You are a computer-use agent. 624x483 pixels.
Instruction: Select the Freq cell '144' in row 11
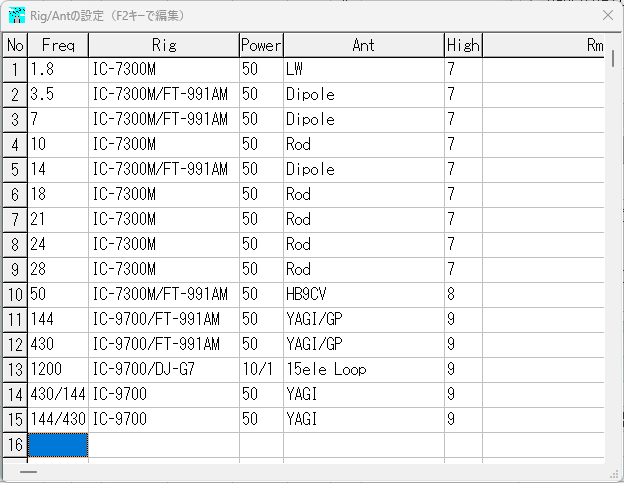pos(58,320)
